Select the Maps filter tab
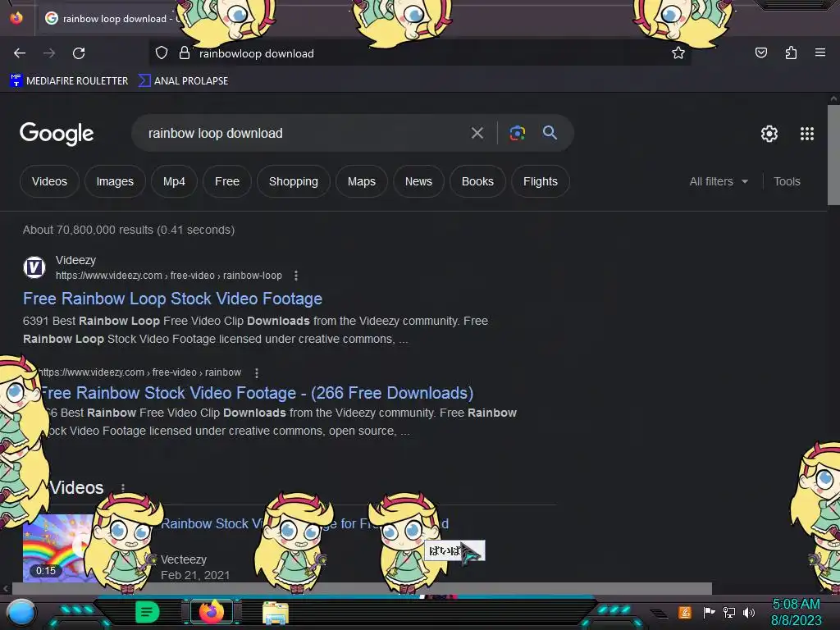 (x=362, y=181)
